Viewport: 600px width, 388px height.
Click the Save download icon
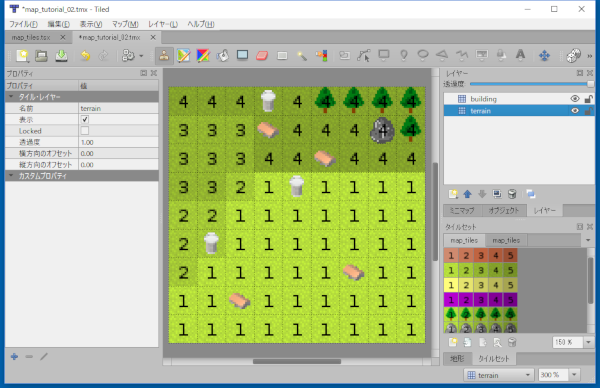[61, 56]
